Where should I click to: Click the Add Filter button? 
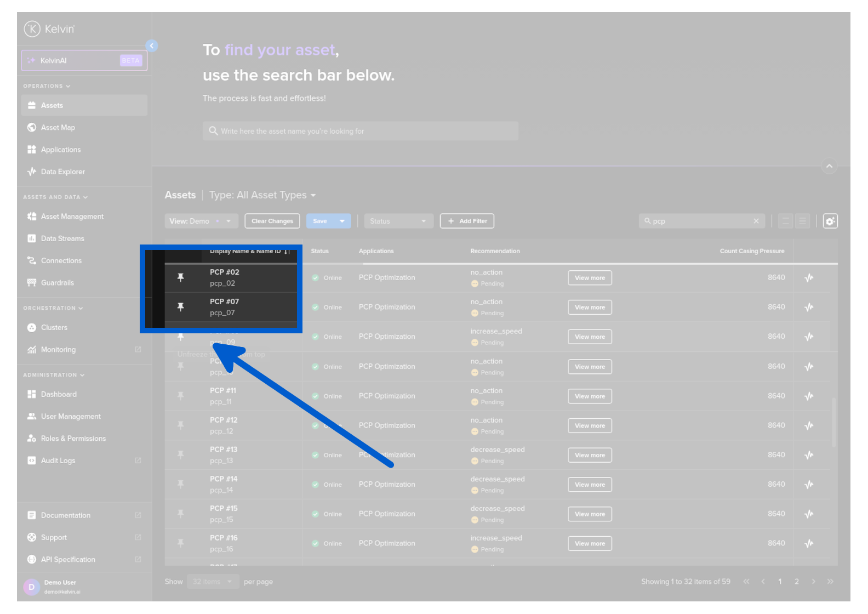click(467, 221)
